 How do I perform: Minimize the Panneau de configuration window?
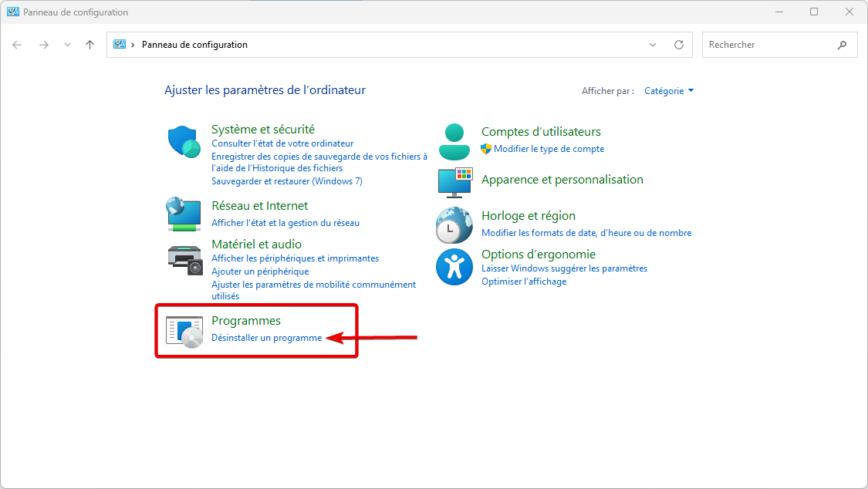click(778, 12)
